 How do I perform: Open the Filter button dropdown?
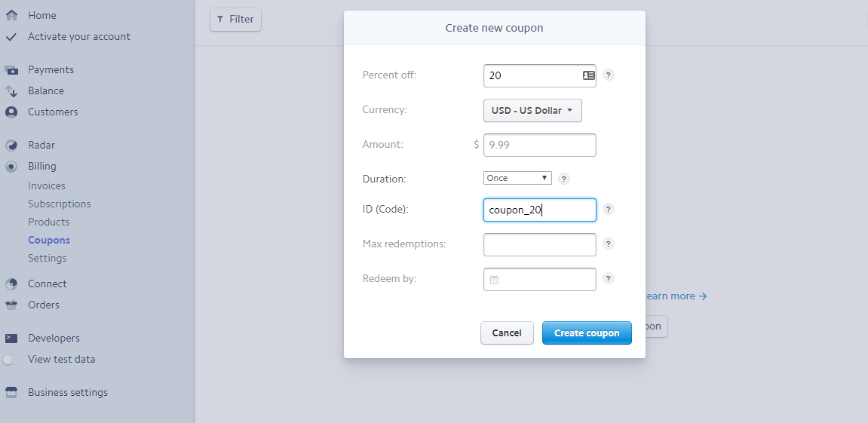(235, 20)
